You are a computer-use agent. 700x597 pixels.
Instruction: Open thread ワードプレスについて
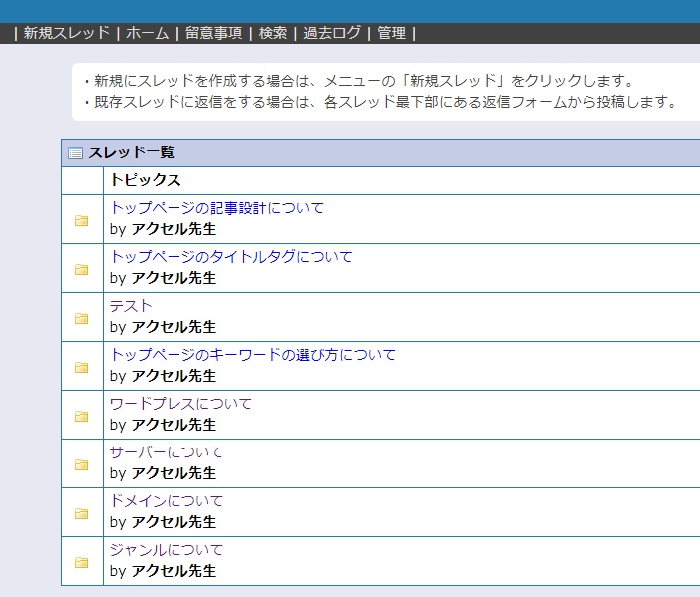180,404
